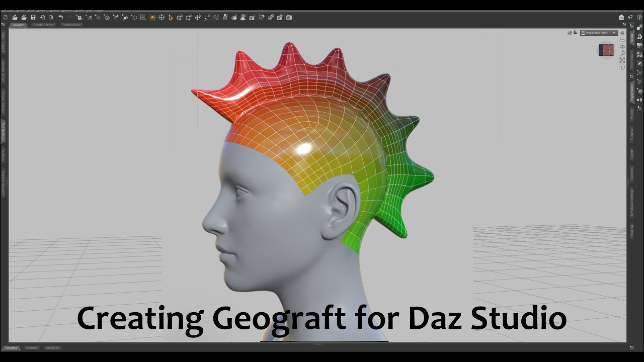644x362 pixels.
Task: Open the Scene side pane tab
Action: point(632,38)
